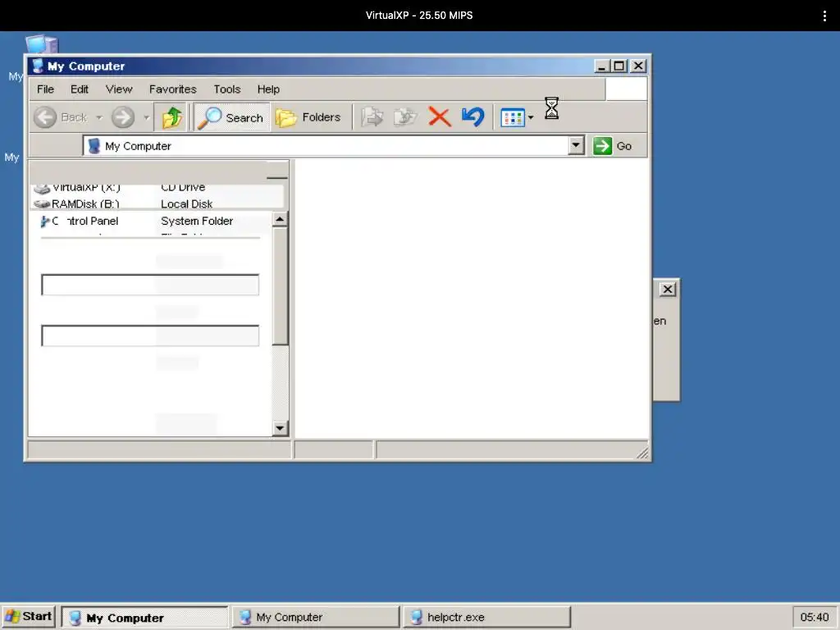
Task: Open the Edit menu
Action: tap(80, 89)
